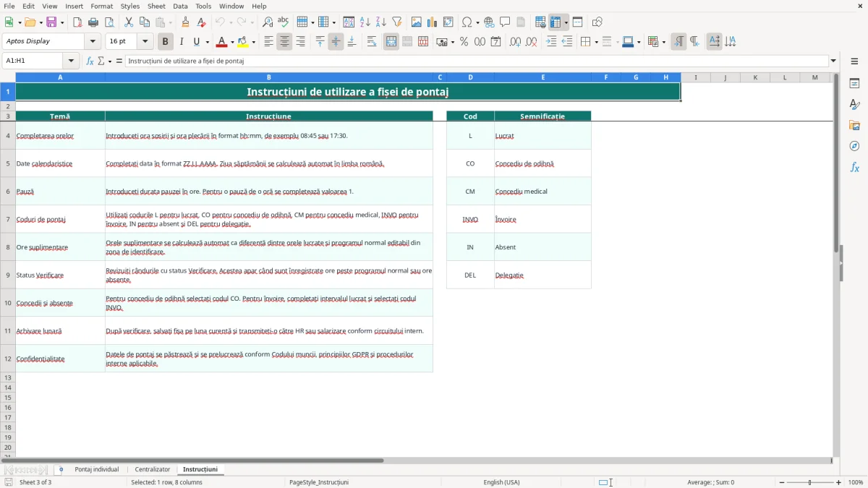Open the Function Wizard
The height and width of the screenshot is (488, 868).
(90, 61)
